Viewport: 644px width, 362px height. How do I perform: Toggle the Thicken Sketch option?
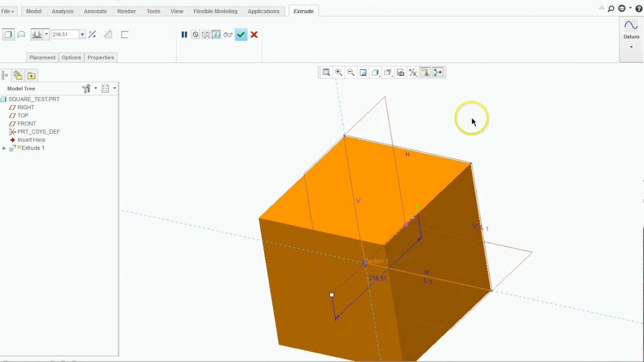tap(125, 34)
